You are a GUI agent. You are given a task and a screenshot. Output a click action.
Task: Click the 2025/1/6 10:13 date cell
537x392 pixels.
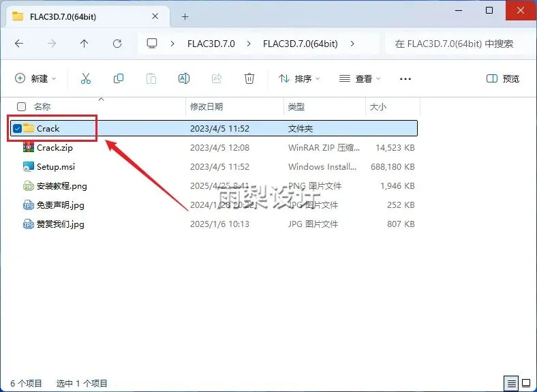[x=219, y=224]
